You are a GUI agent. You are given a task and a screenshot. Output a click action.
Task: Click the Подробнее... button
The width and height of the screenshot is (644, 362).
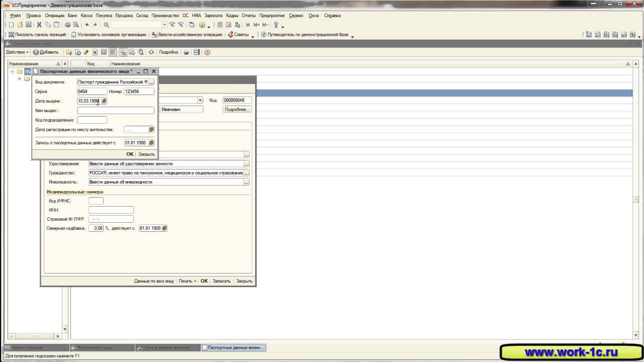click(237, 109)
